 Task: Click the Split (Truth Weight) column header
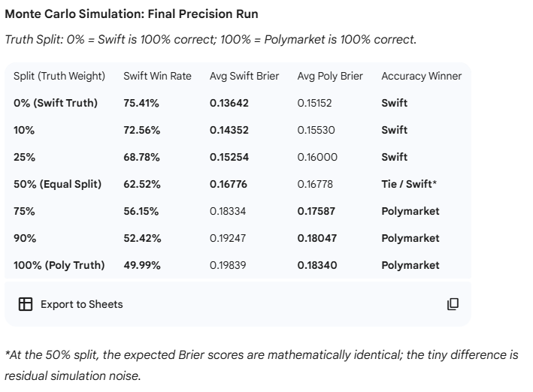pos(59,76)
